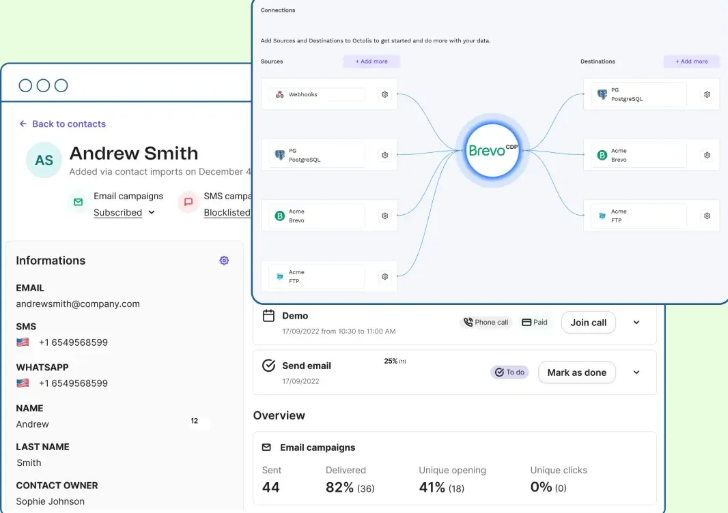Viewport: 728px width, 513px height.
Task: Click the last name value Smith
Action: pos(29,463)
